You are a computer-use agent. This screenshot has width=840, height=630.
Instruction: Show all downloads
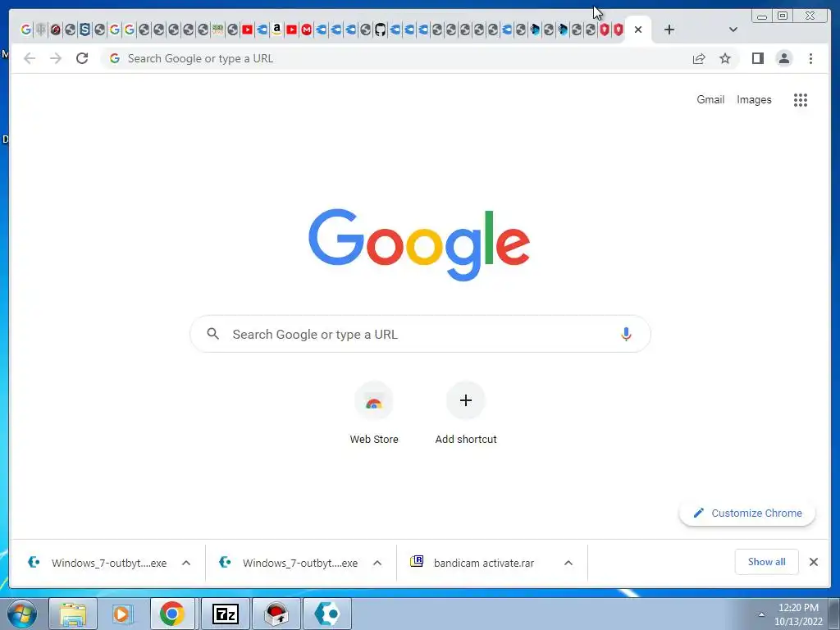[x=767, y=562]
